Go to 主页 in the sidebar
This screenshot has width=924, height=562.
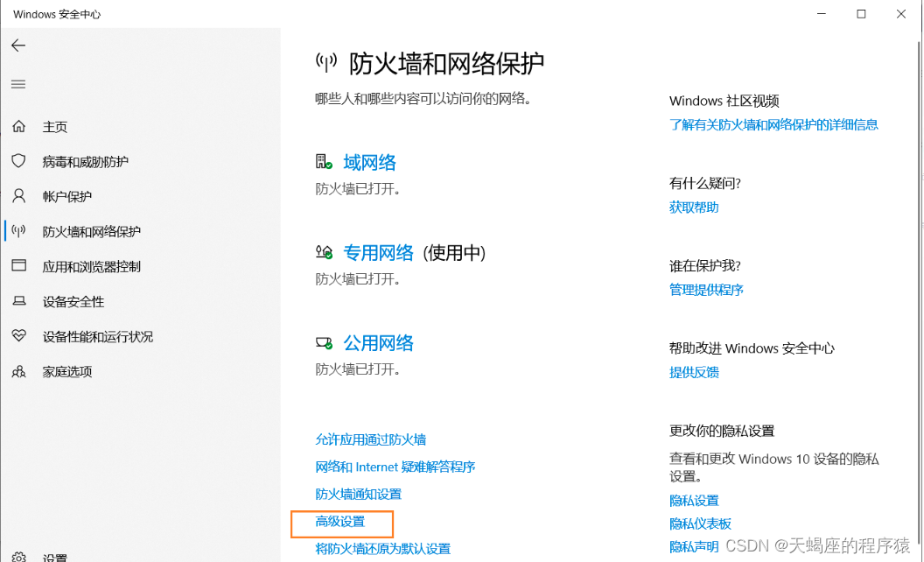point(55,127)
